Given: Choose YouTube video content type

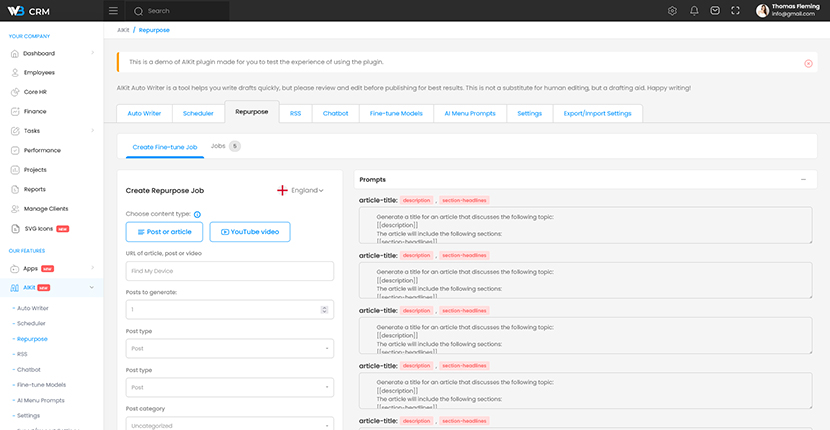Looking at the screenshot, I should tap(250, 232).
